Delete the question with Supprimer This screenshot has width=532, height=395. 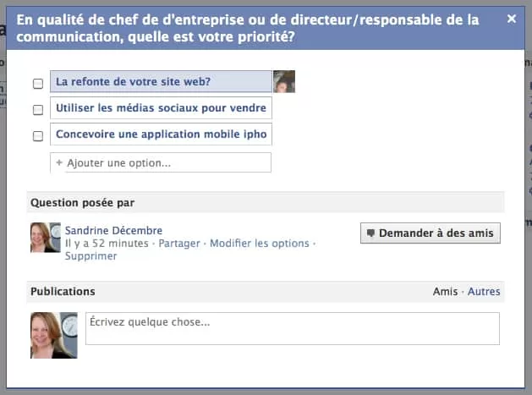[x=90, y=256]
